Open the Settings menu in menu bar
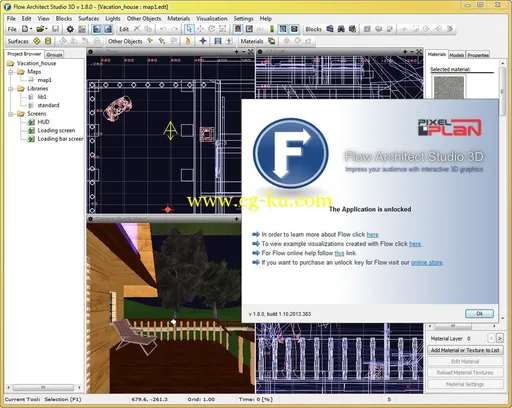Image resolution: width=512 pixels, height=408 pixels. pyautogui.click(x=243, y=18)
